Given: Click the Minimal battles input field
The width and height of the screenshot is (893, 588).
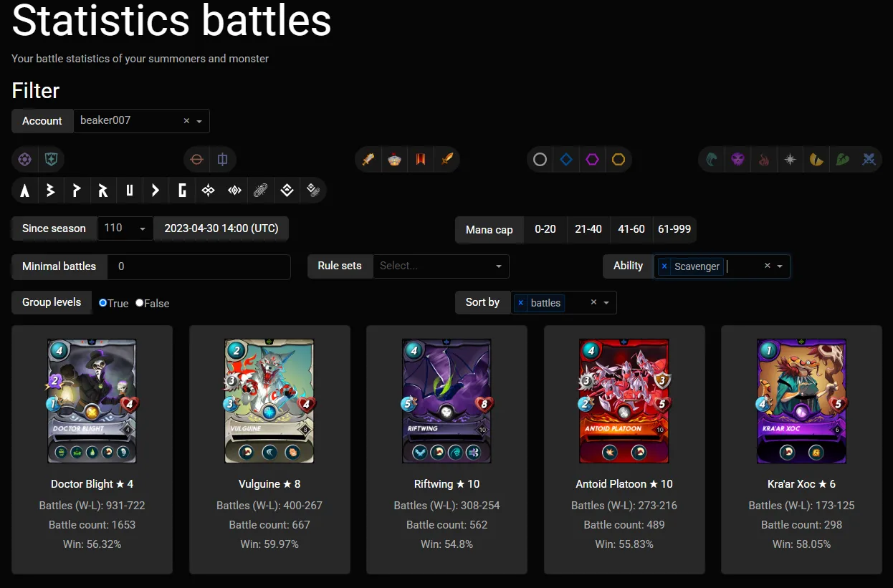Looking at the screenshot, I should coord(199,266).
